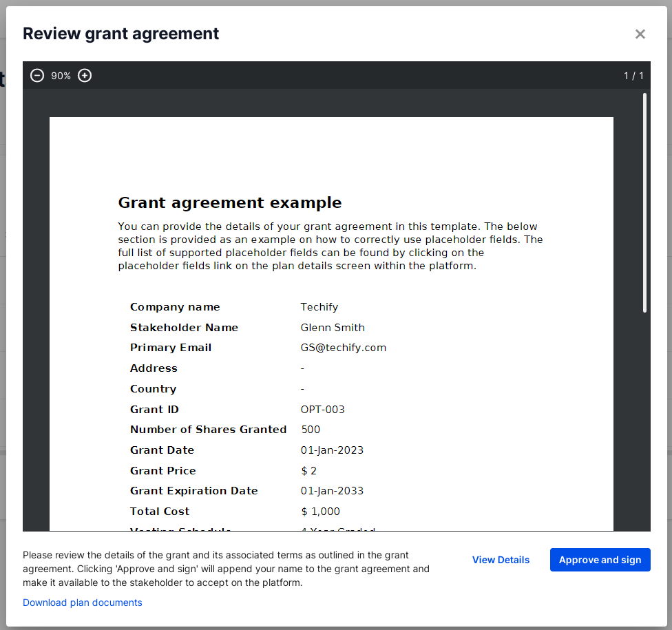Click the Number of Shares Granted label
The height and width of the screenshot is (630, 672).
[x=208, y=430]
